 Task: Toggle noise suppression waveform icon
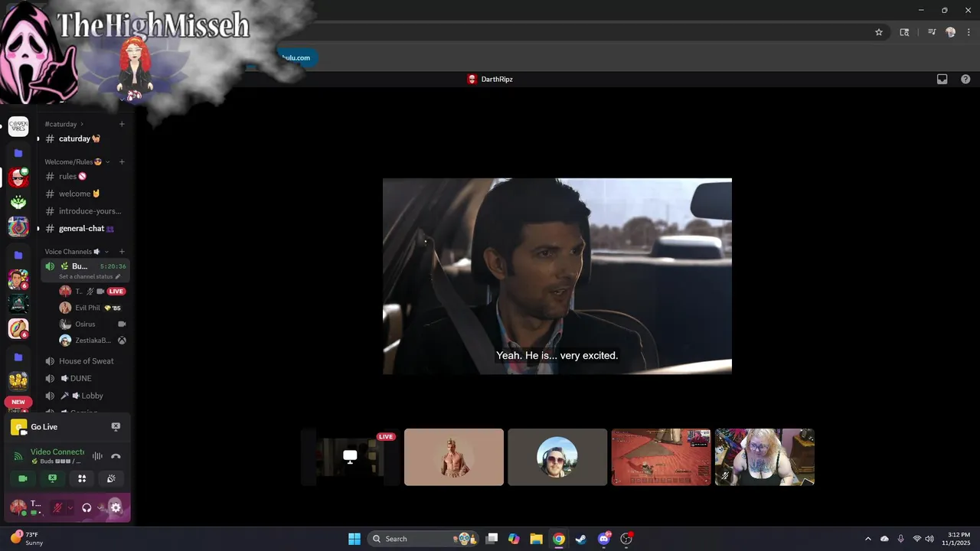(97, 456)
